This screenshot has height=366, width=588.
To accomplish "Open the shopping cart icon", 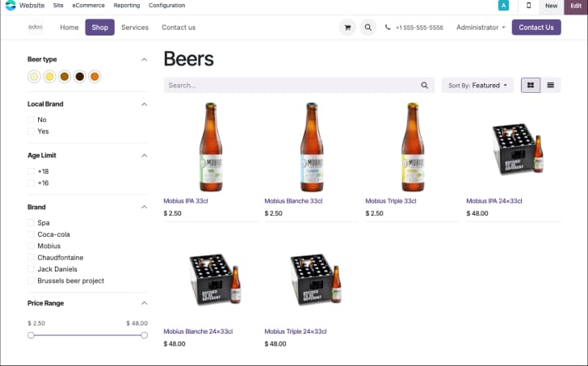I will pos(347,27).
